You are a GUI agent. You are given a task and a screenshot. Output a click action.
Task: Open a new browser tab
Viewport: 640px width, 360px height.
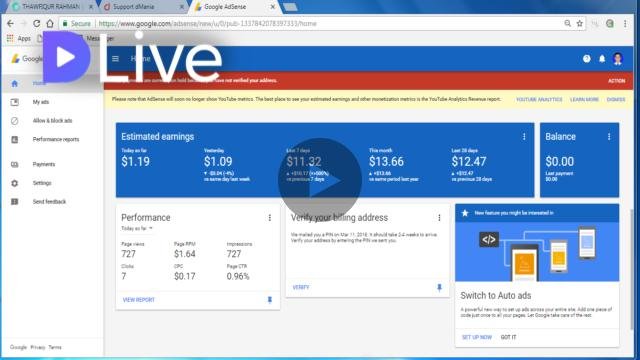tap(290, 7)
